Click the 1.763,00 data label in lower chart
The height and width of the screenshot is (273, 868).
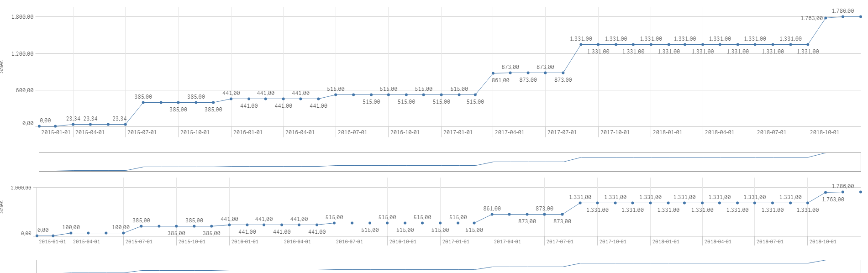833,199
